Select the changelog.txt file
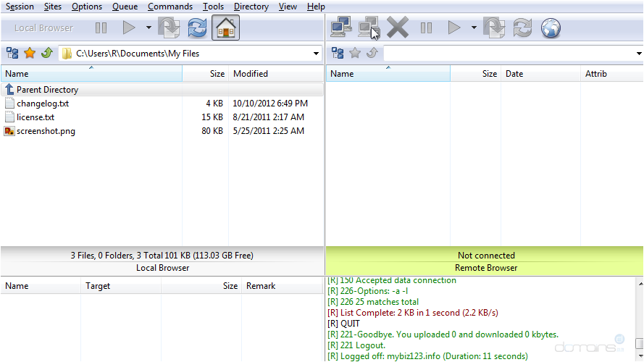Image resolution: width=644 pixels, height=362 pixels. point(42,104)
